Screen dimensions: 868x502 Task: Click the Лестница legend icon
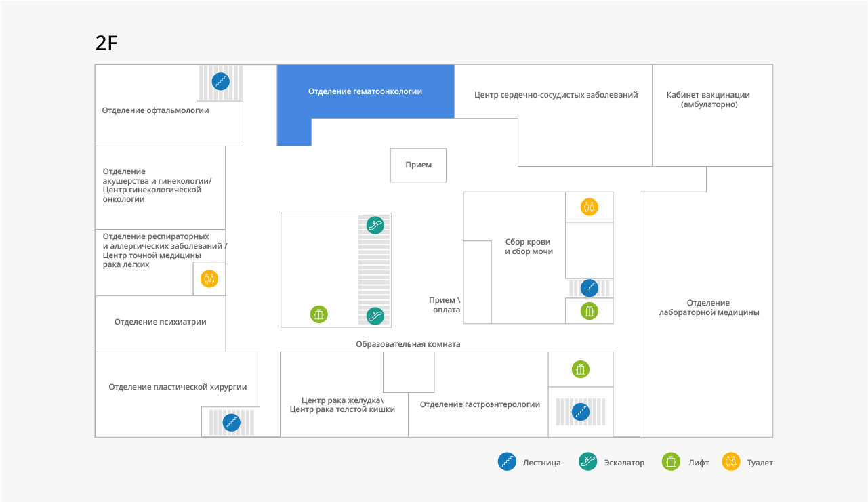click(x=508, y=462)
